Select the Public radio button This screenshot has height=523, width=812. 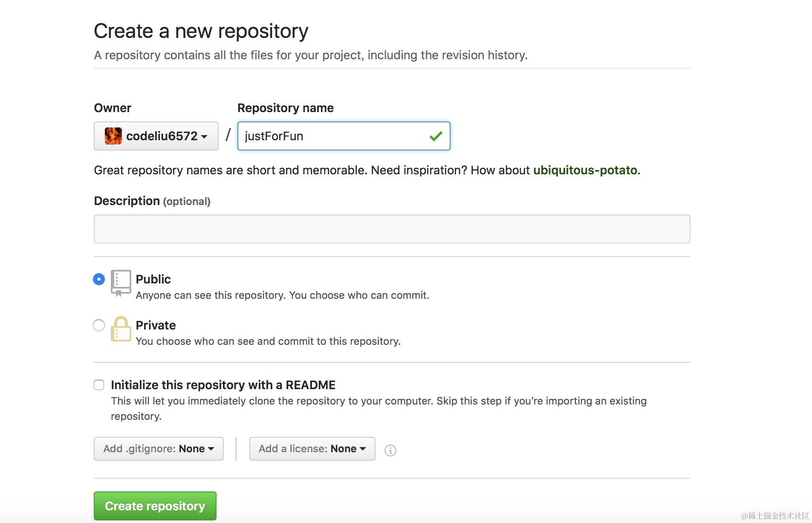pos(99,279)
